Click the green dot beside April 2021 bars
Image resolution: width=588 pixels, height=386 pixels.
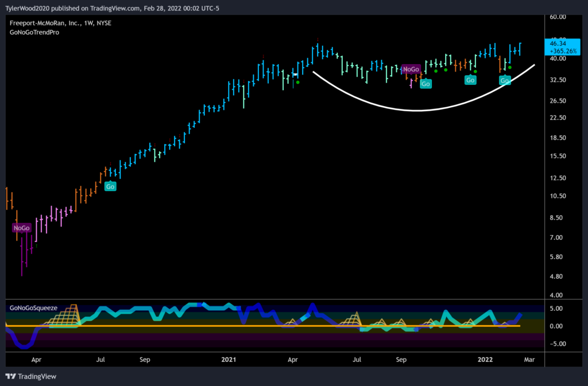298,83
